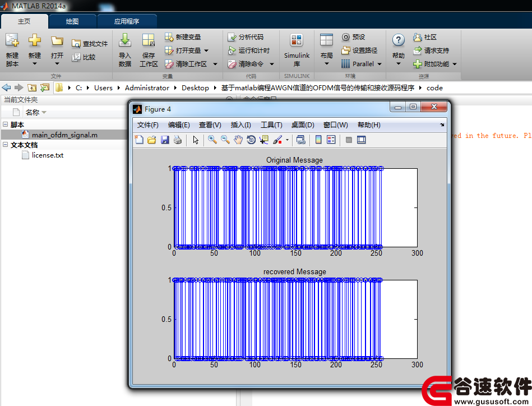This screenshot has height=406, width=532.
Task: Open 插入(I) menu in Figure 4
Action: pos(241,125)
